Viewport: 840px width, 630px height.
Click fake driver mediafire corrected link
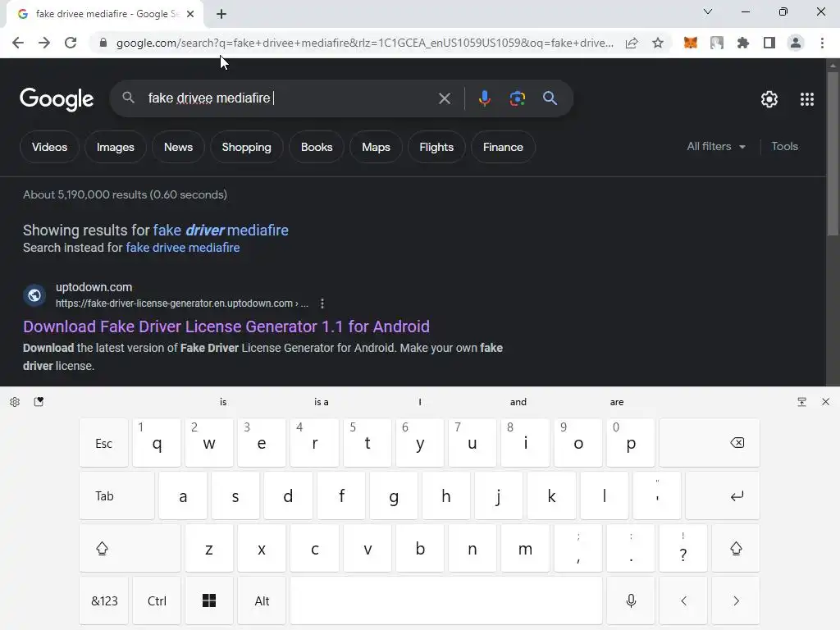pyautogui.click(x=221, y=230)
